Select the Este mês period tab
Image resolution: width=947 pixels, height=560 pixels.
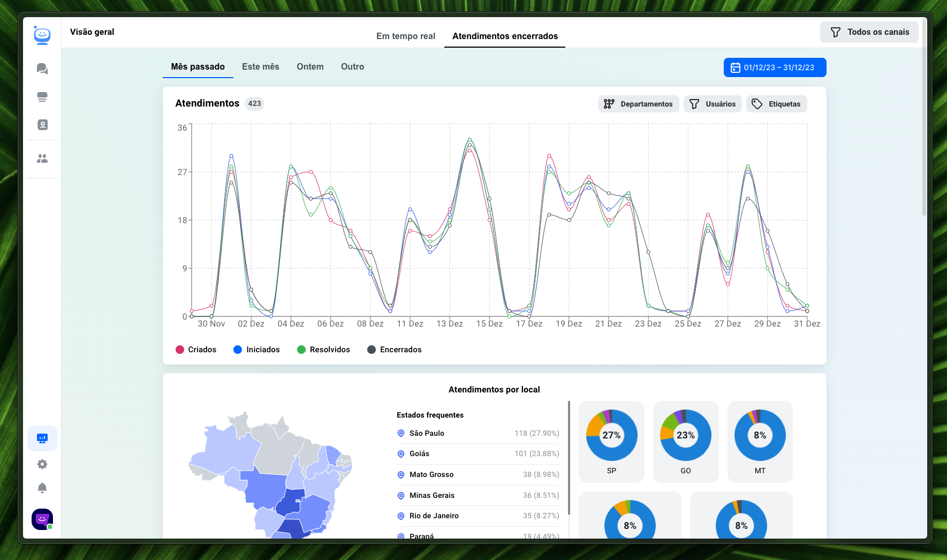(x=260, y=66)
